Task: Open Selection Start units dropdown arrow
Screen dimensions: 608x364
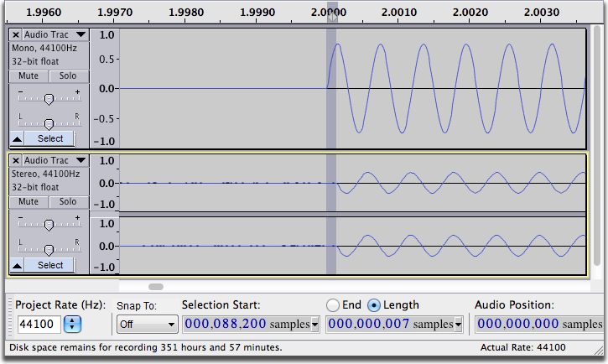Action: click(314, 325)
